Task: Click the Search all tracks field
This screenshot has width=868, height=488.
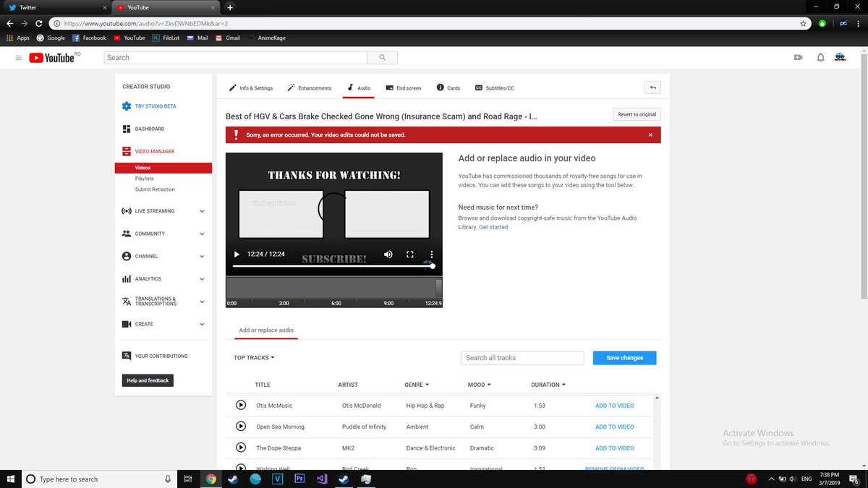Action: (x=522, y=358)
